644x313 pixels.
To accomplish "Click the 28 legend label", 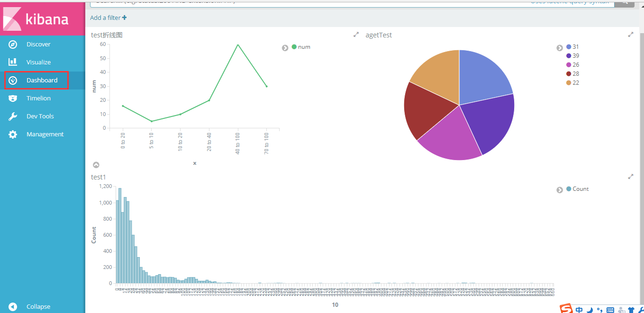I will (x=576, y=74).
